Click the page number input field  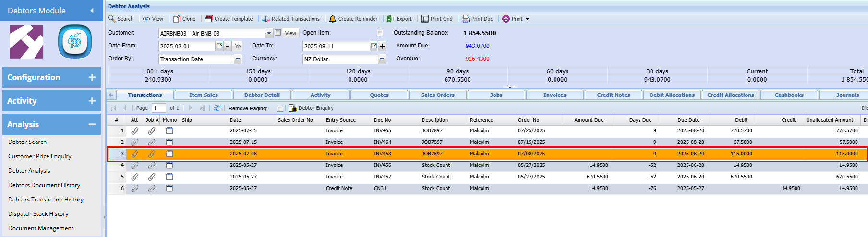click(158, 108)
